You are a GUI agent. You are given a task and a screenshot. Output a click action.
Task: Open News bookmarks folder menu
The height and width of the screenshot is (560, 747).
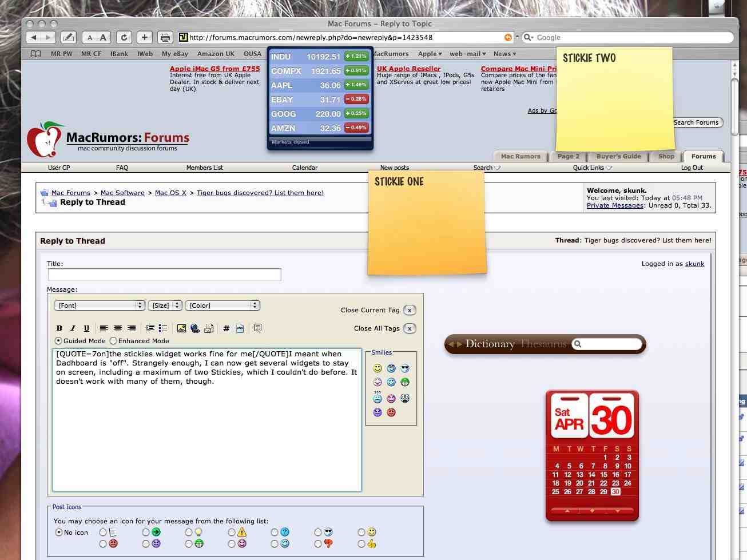point(504,54)
